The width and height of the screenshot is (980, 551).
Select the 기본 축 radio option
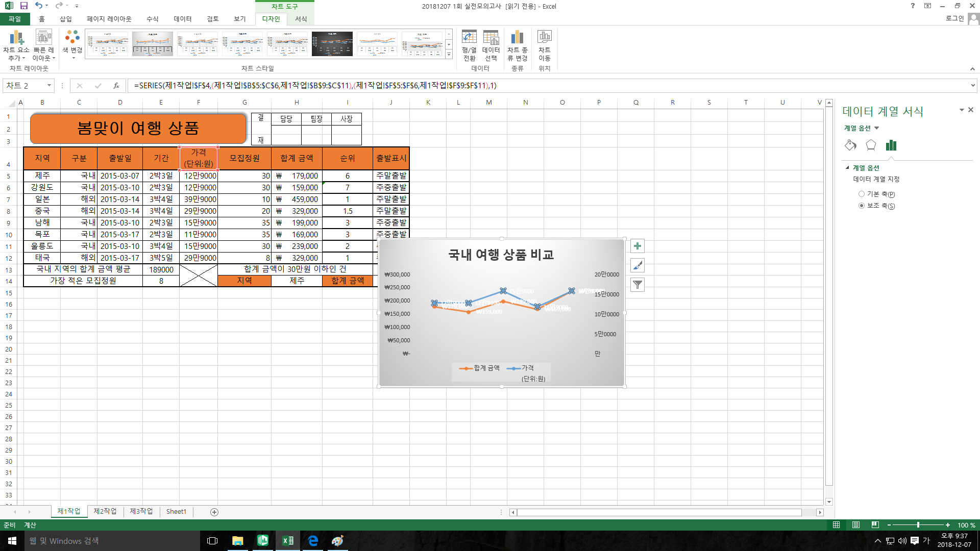click(862, 194)
